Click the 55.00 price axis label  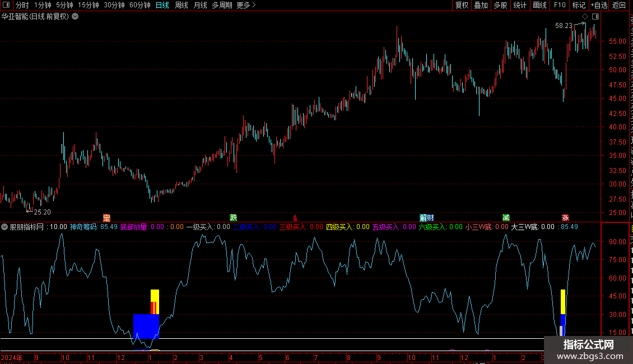pos(617,41)
